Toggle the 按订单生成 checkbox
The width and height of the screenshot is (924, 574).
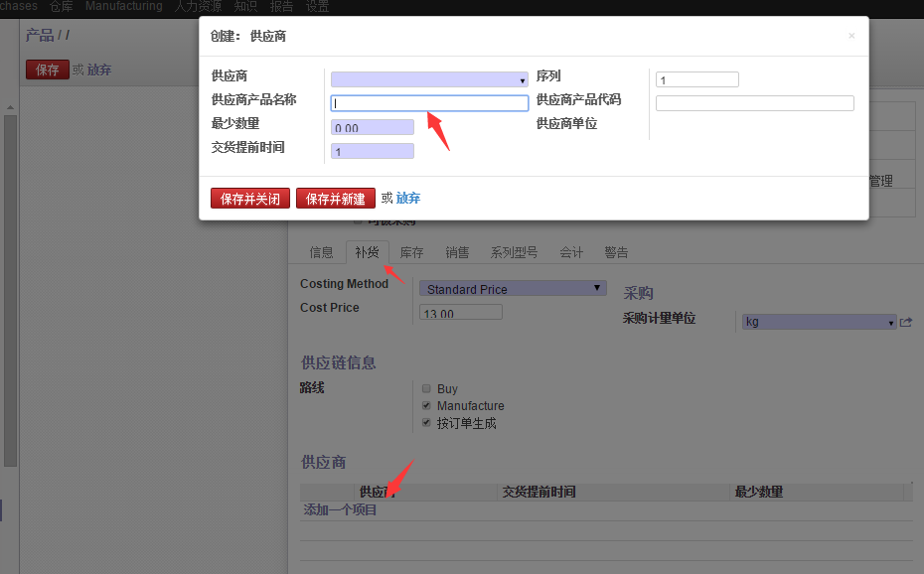click(x=426, y=423)
